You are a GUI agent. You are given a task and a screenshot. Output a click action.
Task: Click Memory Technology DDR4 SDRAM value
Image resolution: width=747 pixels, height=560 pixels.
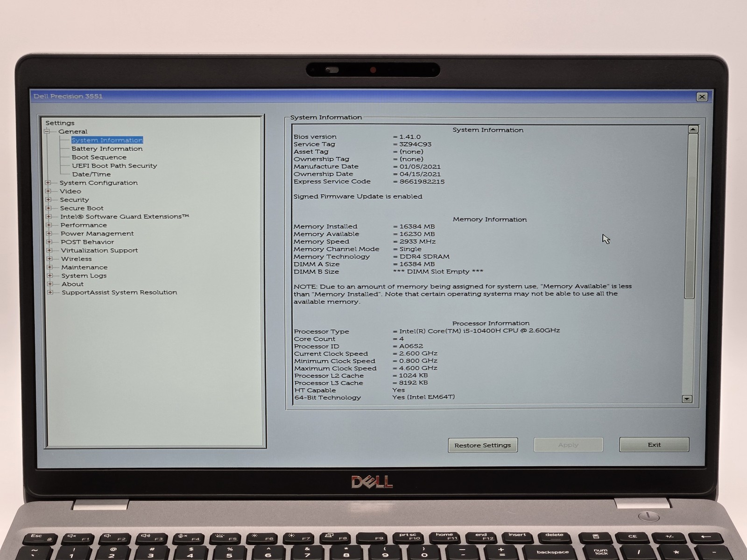424,256
